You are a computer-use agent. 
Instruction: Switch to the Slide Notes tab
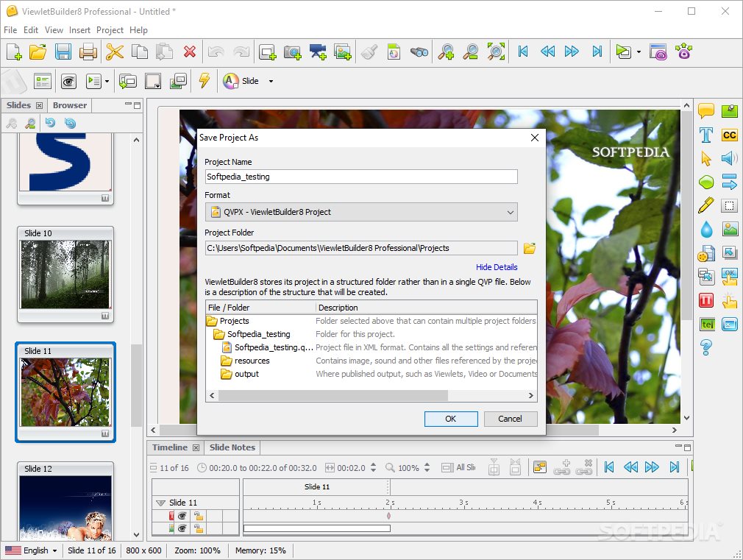coord(232,447)
